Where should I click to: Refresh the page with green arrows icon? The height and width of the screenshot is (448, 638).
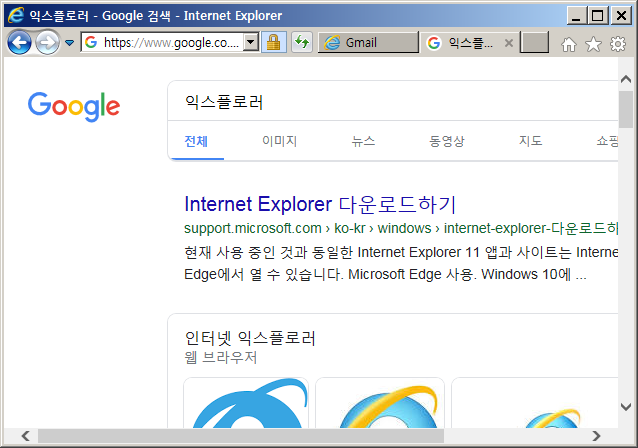tap(302, 42)
